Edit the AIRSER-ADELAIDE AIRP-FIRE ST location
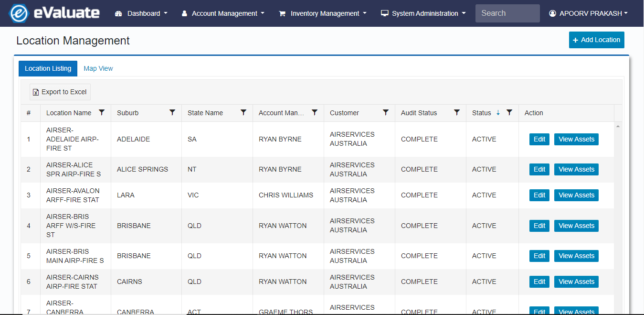 click(539, 139)
